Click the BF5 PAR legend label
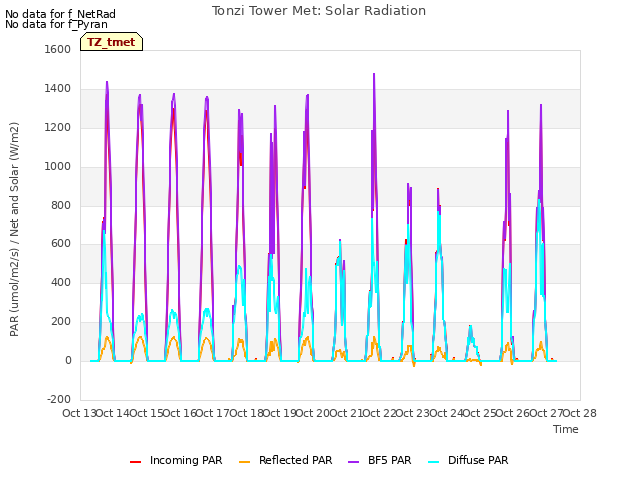 point(389,460)
